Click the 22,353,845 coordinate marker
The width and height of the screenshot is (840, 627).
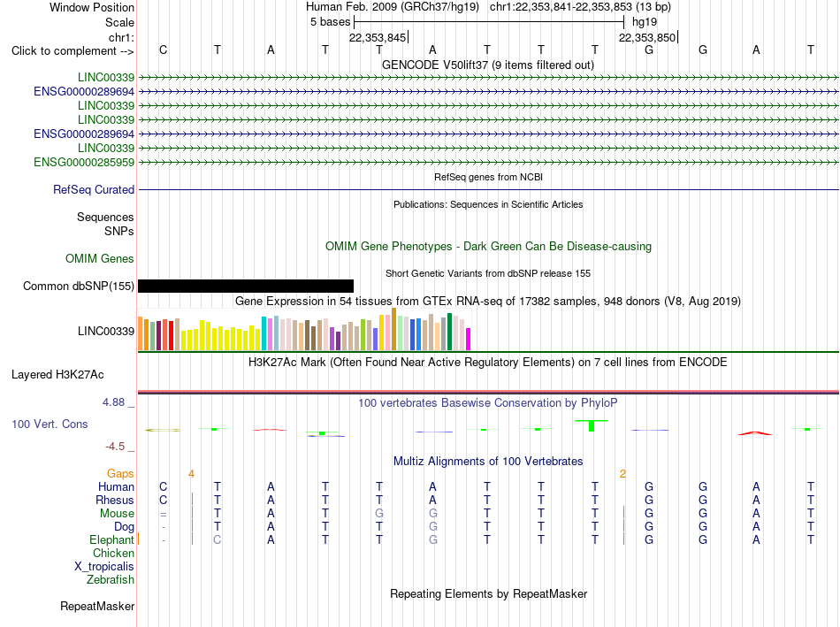point(378,37)
